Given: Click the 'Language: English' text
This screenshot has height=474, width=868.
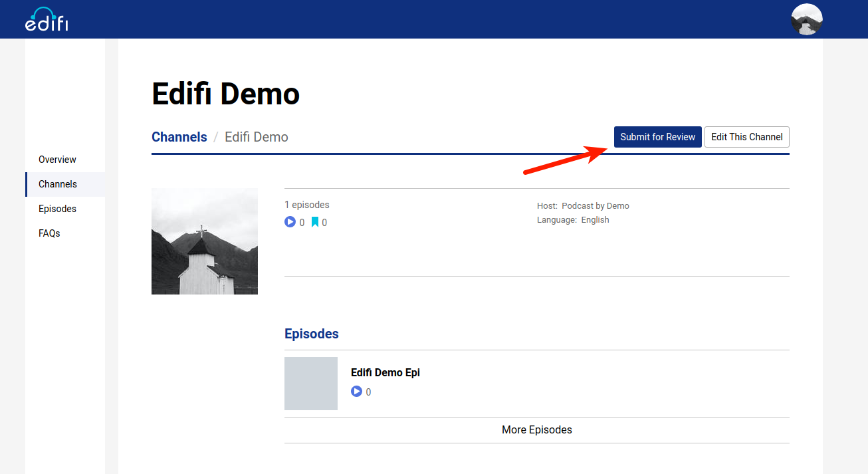Looking at the screenshot, I should [573, 219].
